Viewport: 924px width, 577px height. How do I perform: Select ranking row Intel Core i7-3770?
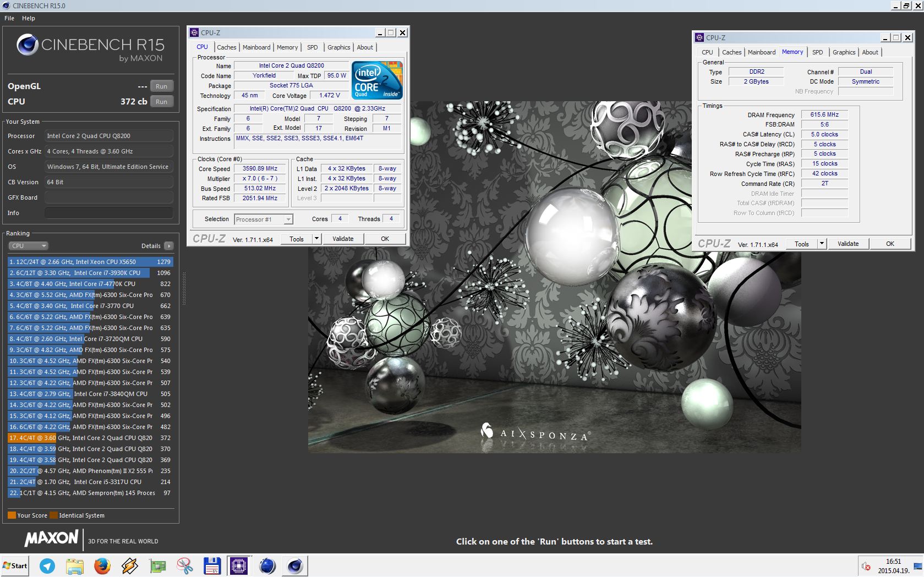[91, 306]
